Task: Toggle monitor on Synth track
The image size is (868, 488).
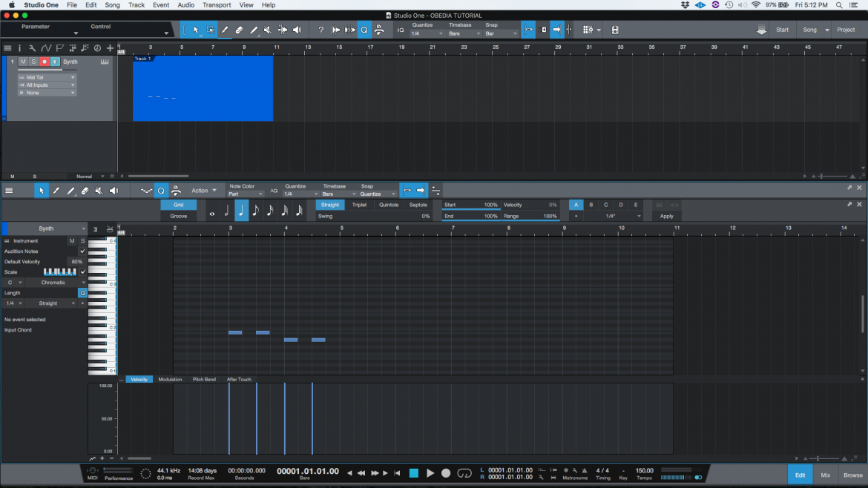Action: pyautogui.click(x=55, y=62)
